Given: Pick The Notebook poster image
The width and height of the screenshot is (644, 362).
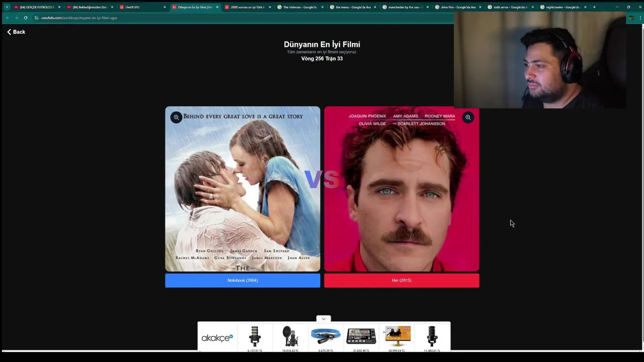Looking at the screenshot, I should tap(243, 189).
